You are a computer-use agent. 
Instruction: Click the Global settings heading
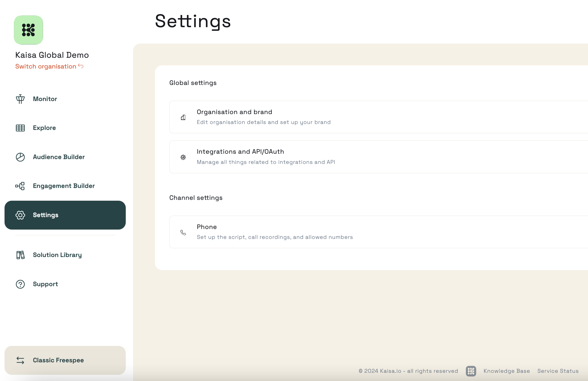click(193, 83)
